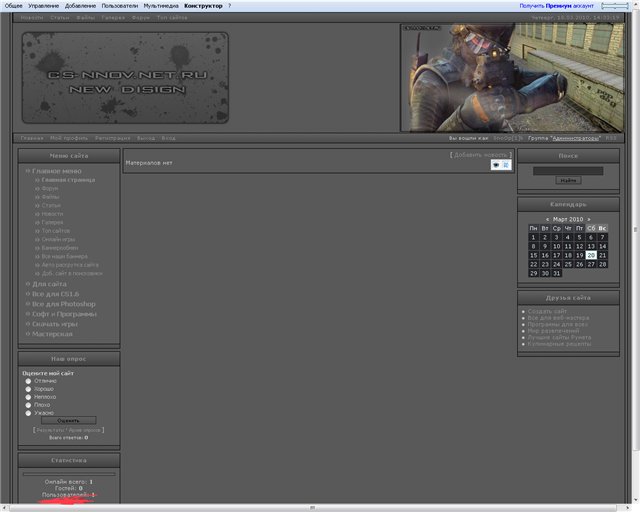This screenshot has width=640, height=512.
Task: Open the 'Получить Премиум аккаунт' link
Action: (556, 6)
